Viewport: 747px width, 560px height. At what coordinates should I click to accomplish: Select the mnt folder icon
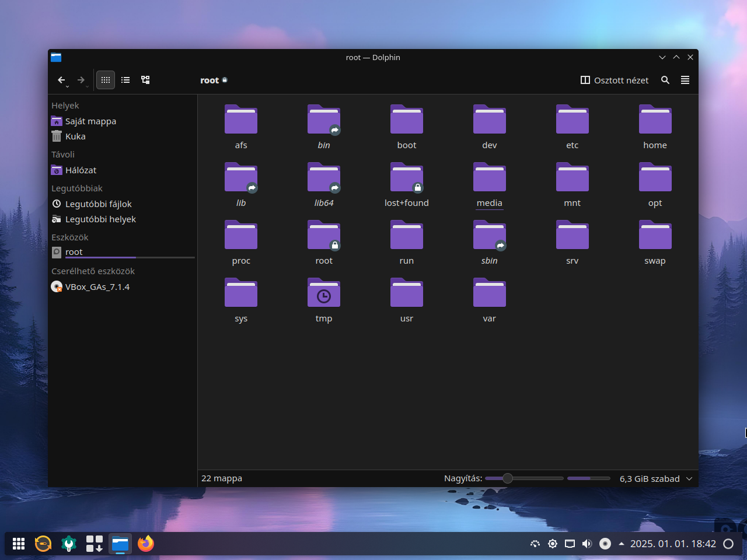click(x=573, y=177)
